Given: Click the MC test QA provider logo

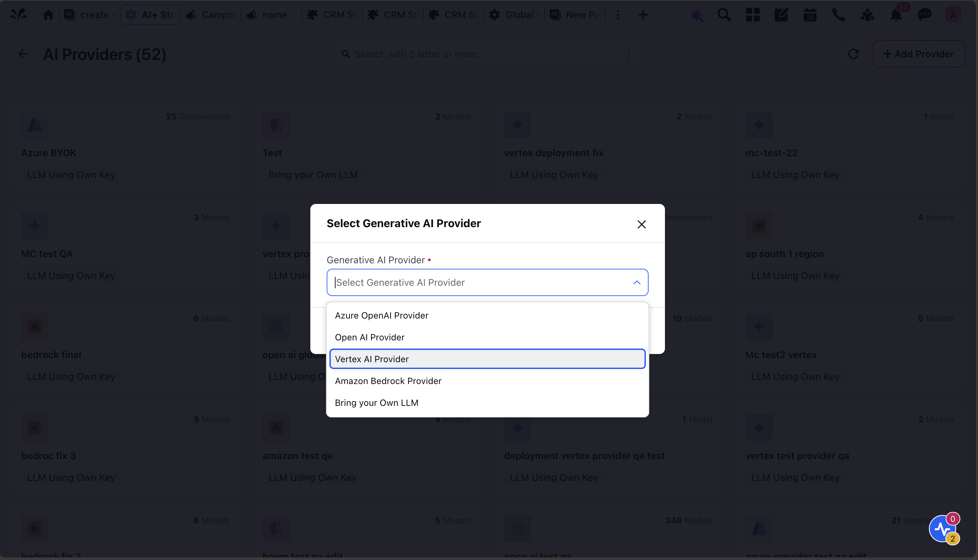Looking at the screenshot, I should [35, 226].
